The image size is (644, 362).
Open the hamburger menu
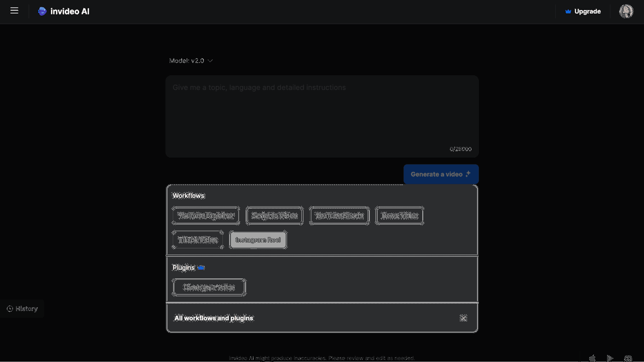click(14, 11)
